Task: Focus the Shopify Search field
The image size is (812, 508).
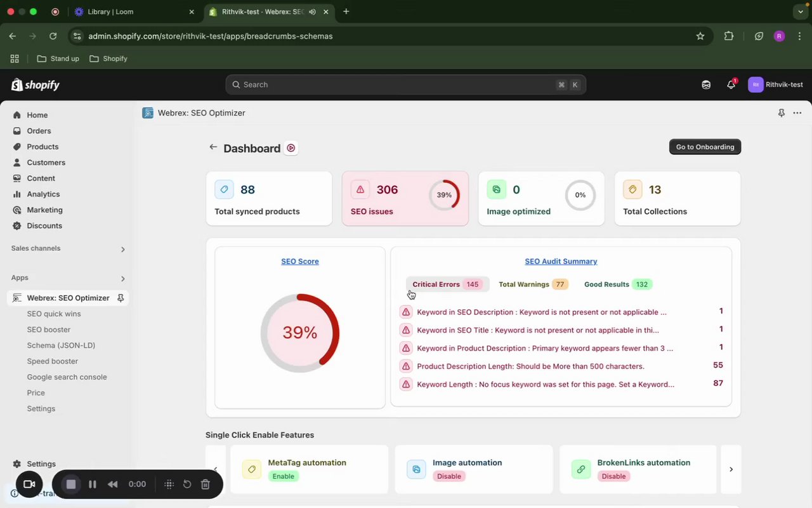Action: (x=406, y=84)
